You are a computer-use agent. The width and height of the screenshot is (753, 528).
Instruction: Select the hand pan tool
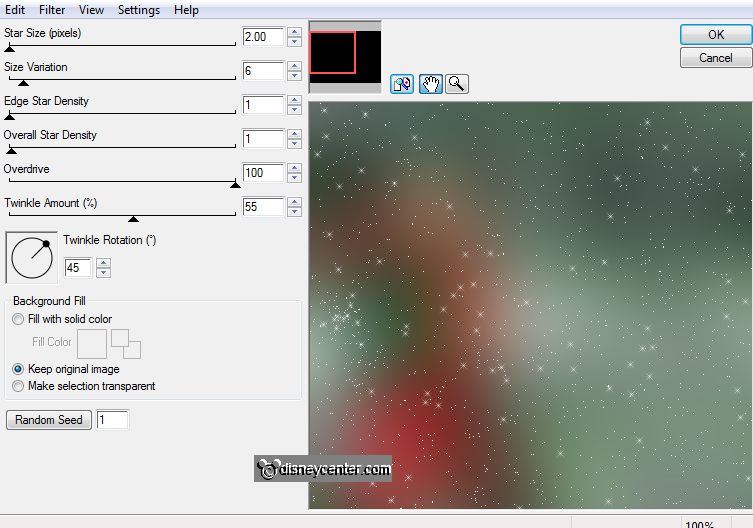click(x=430, y=84)
